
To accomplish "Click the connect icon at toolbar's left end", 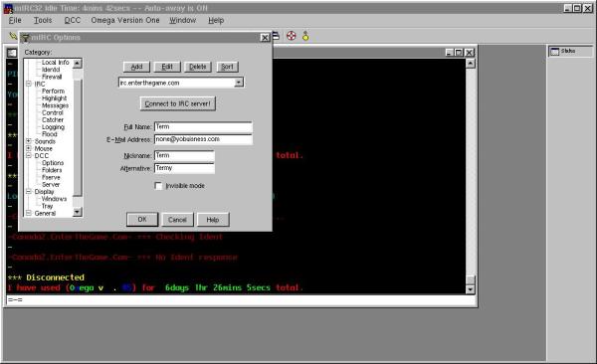I will tap(13, 36).
